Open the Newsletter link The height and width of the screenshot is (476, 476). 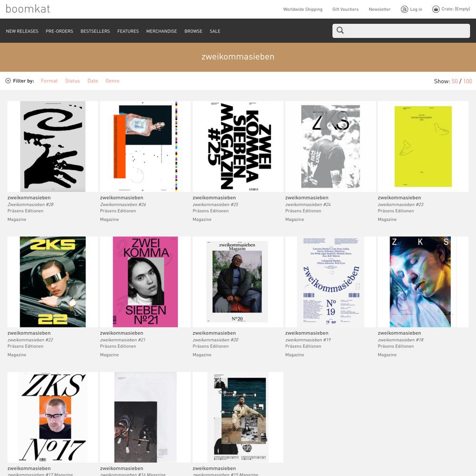click(380, 10)
